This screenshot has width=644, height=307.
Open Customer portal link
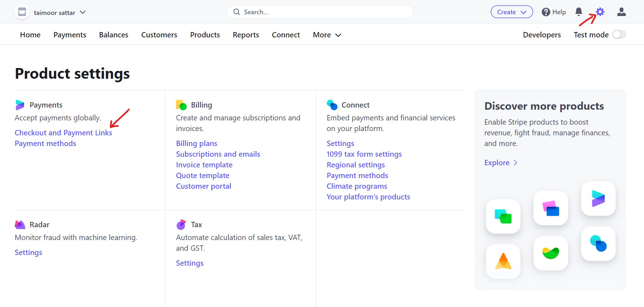203,186
